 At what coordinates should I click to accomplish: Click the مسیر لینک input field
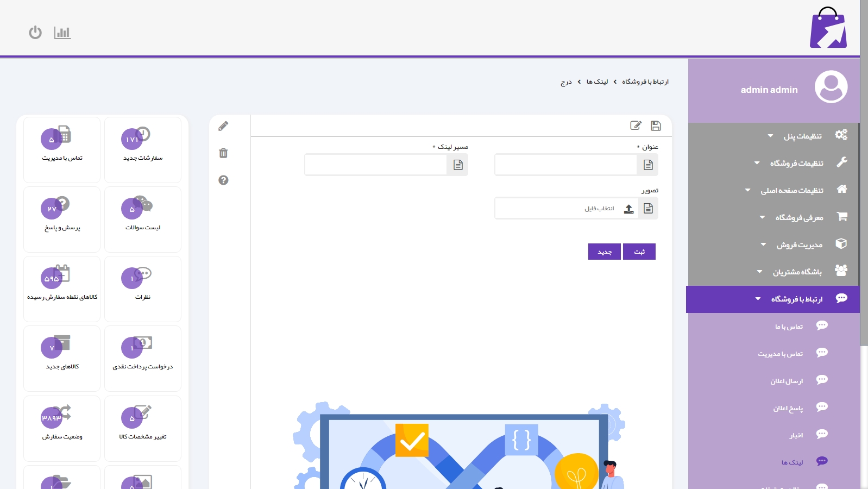[x=375, y=165]
